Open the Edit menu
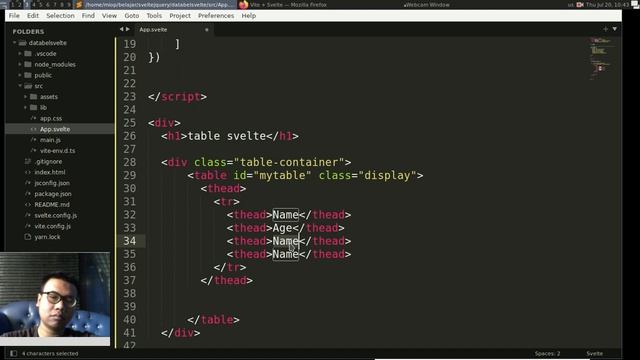The width and height of the screenshot is (640, 360). click(33, 16)
